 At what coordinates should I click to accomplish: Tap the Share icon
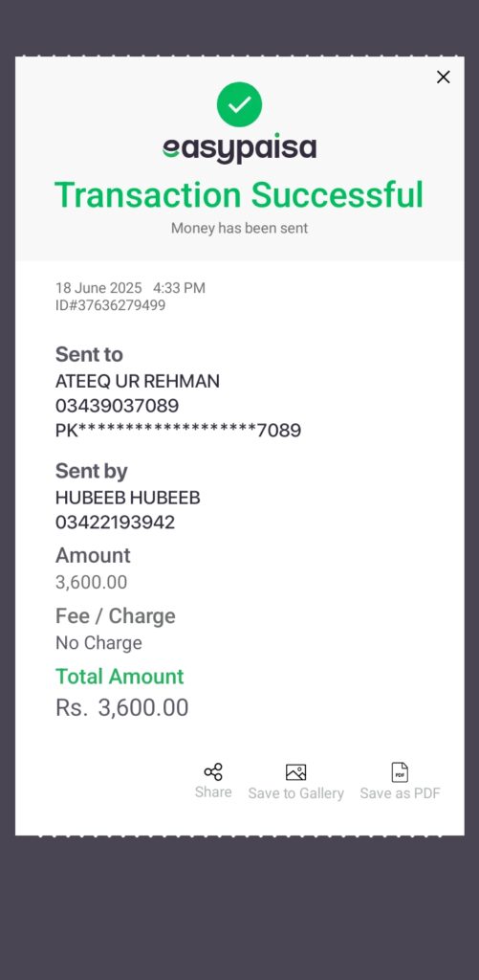(x=213, y=772)
